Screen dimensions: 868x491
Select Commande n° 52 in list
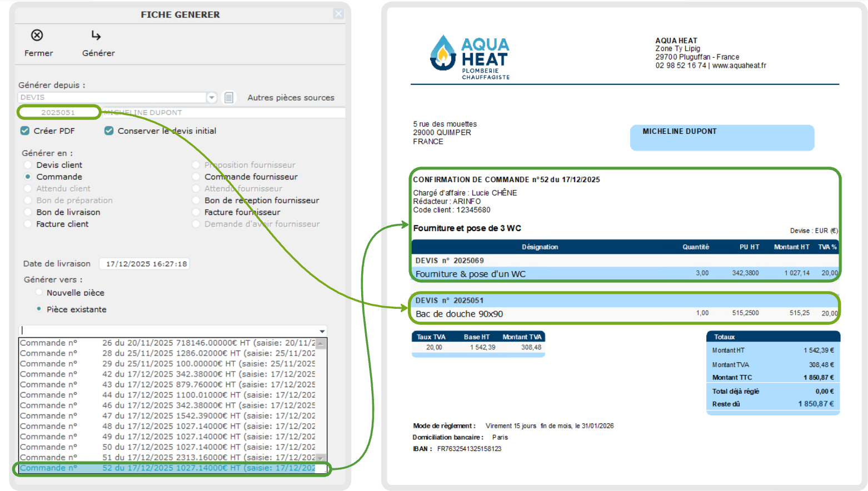click(167, 468)
